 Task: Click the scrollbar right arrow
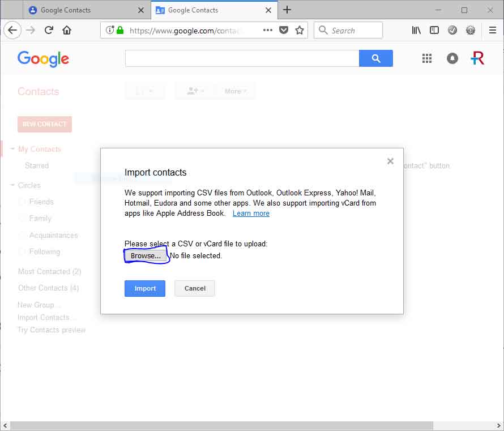499,425
